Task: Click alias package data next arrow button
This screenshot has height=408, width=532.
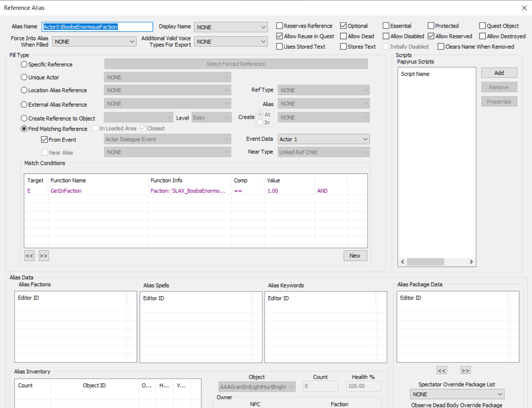Action: pyautogui.click(x=465, y=370)
